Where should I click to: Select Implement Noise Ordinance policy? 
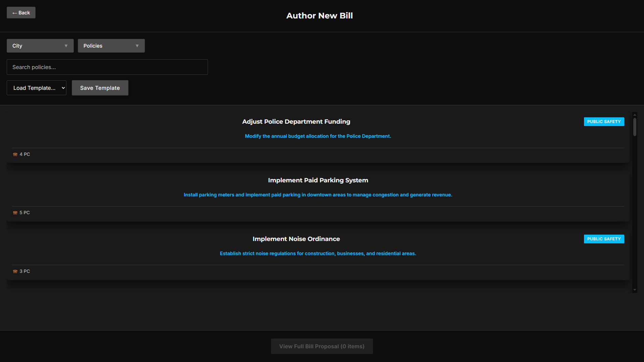tap(296, 239)
